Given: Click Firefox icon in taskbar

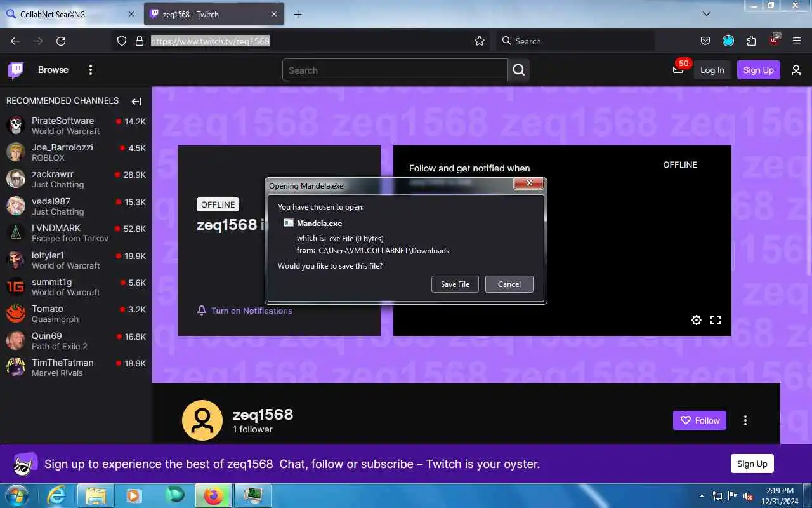Looking at the screenshot, I should (213, 495).
